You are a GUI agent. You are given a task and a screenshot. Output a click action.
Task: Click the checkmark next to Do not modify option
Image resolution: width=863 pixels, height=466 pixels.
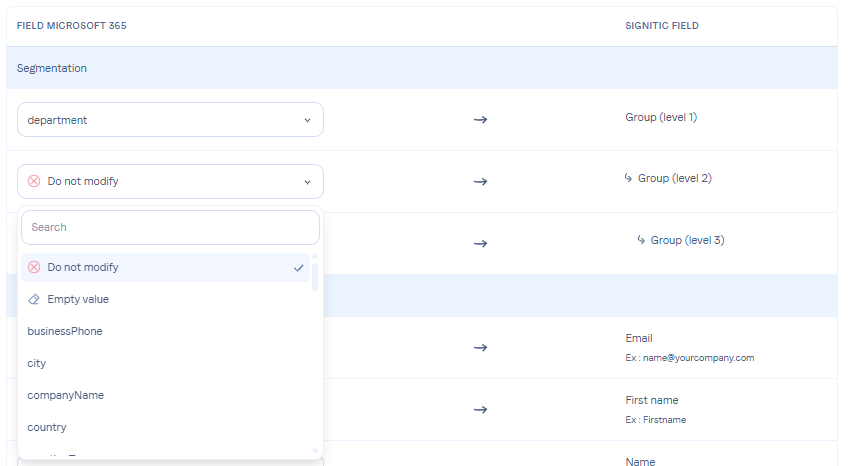[299, 267]
